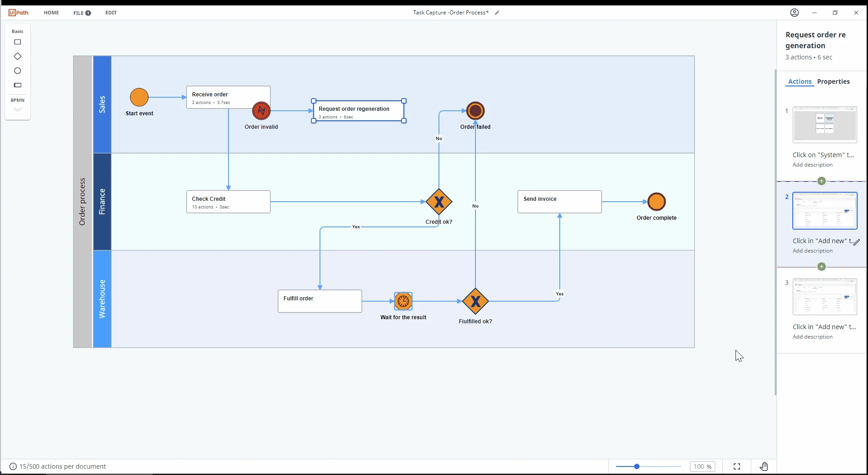
Task: Click action 1 title Click on "System"
Action: point(823,155)
